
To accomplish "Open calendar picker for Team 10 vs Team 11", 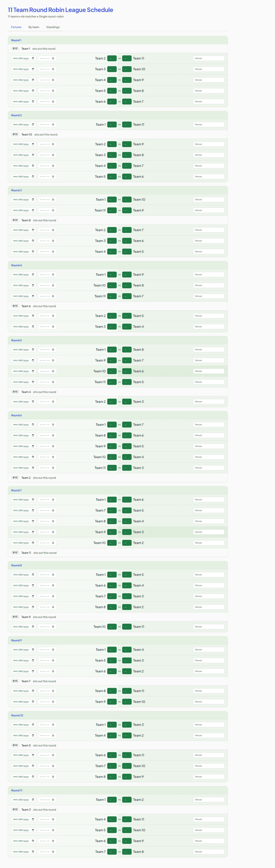I will (x=33, y=627).
